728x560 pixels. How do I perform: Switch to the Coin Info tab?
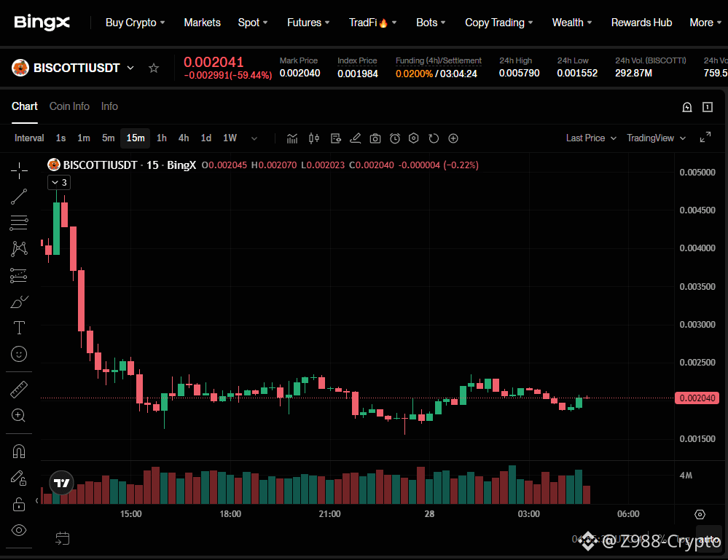click(x=69, y=106)
